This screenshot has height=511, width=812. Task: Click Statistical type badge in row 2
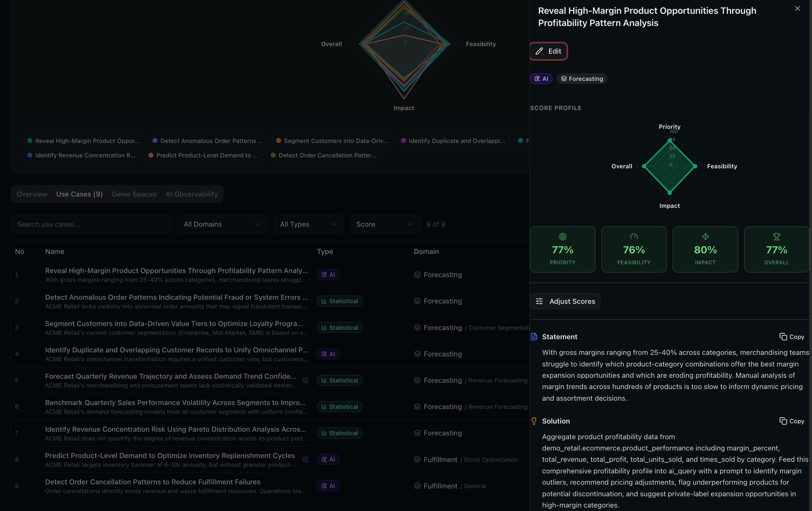339,301
